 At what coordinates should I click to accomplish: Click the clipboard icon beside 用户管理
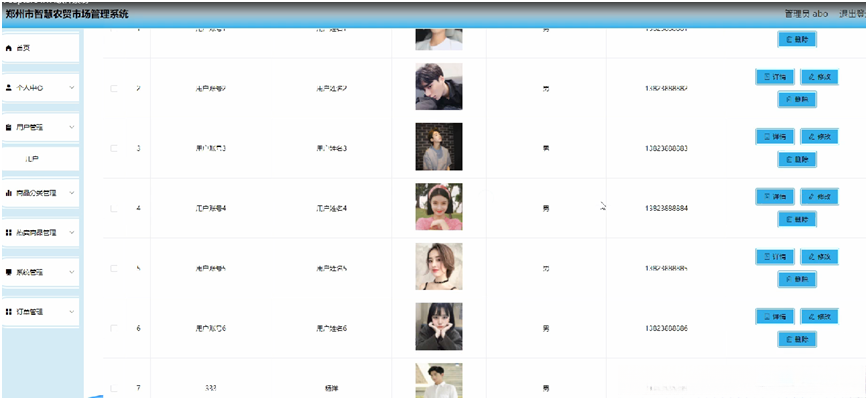[8, 127]
